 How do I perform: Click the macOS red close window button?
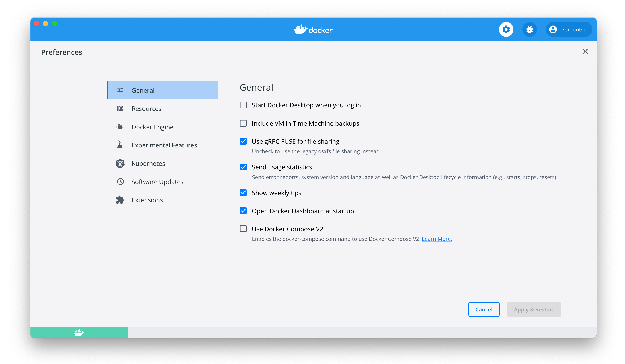pyautogui.click(x=37, y=24)
